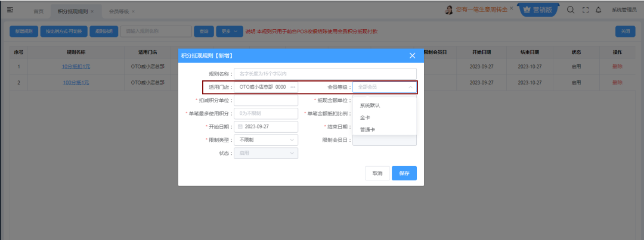Open the 10分抵扣1元 rule link

pyautogui.click(x=76, y=67)
